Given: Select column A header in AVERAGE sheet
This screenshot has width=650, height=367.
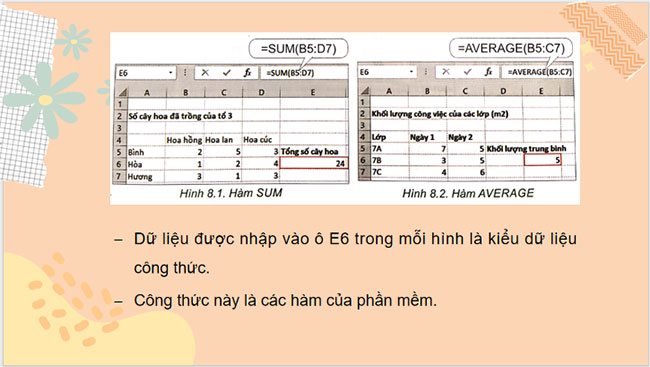Looking at the screenshot, I should click(389, 91).
